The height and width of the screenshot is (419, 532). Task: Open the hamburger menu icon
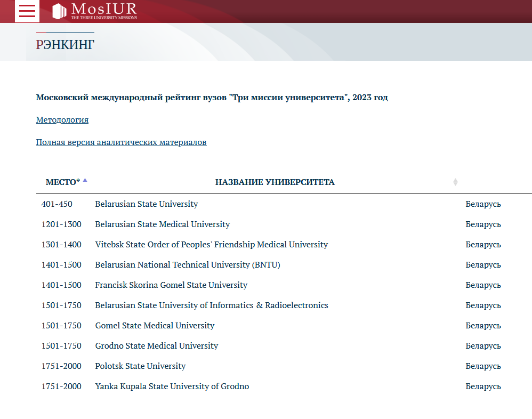click(27, 11)
